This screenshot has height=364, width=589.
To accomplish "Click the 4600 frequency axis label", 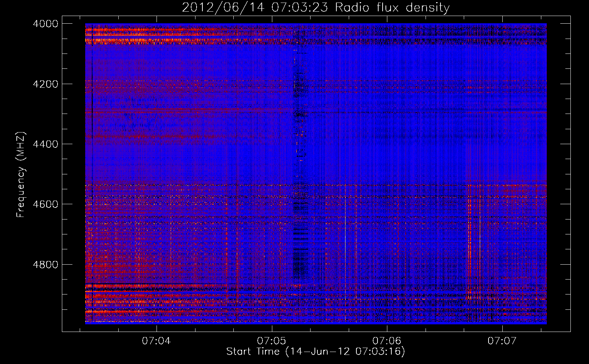I will point(46,204).
